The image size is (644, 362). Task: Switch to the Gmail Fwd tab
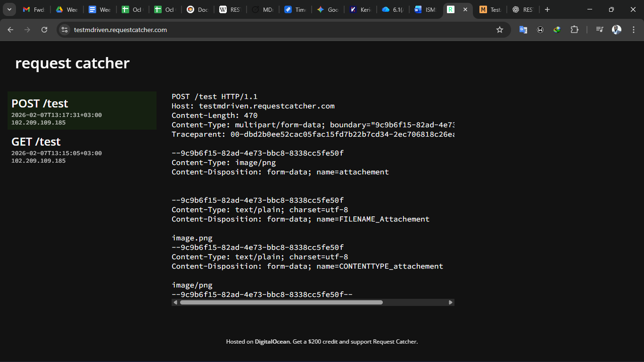click(x=33, y=9)
